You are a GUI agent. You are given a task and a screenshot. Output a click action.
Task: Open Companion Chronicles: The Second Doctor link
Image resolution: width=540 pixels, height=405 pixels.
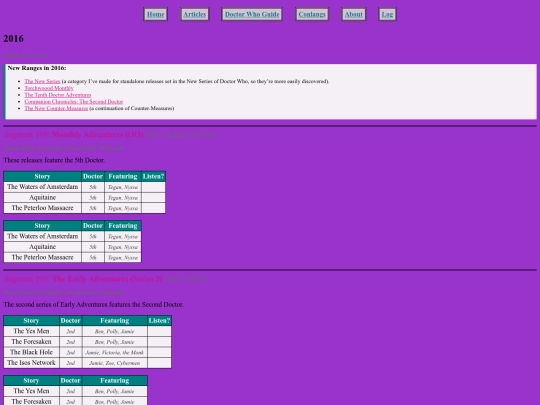coord(74,102)
